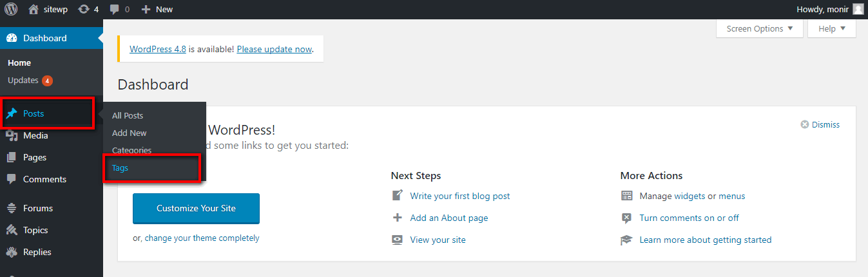Click Learn more about getting started link
Image resolution: width=868 pixels, height=277 pixels.
tap(706, 240)
